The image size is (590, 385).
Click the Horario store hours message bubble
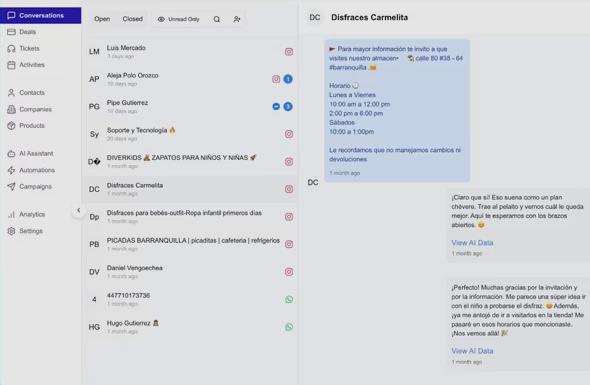[x=397, y=111]
